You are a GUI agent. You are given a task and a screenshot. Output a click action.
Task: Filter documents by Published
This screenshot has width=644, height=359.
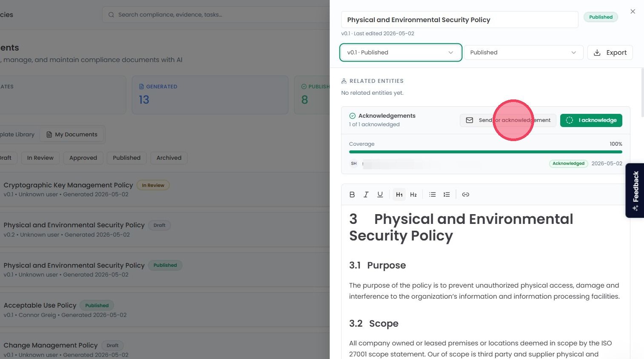tap(127, 158)
